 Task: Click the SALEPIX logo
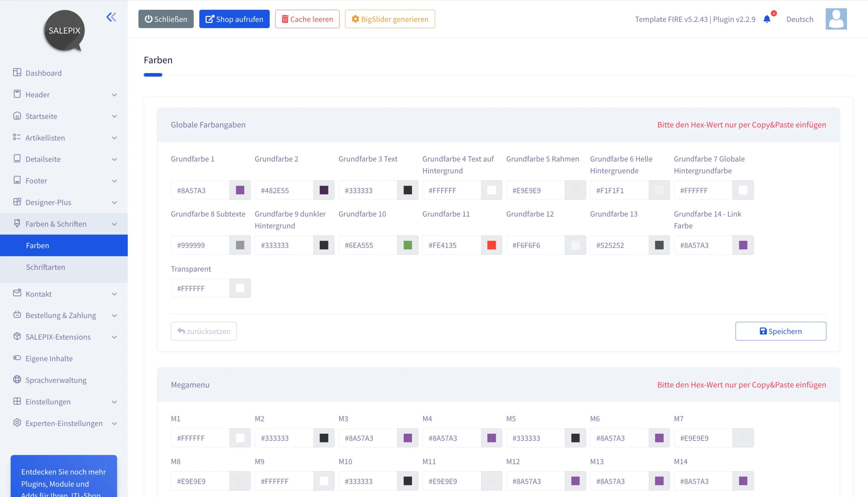64,31
